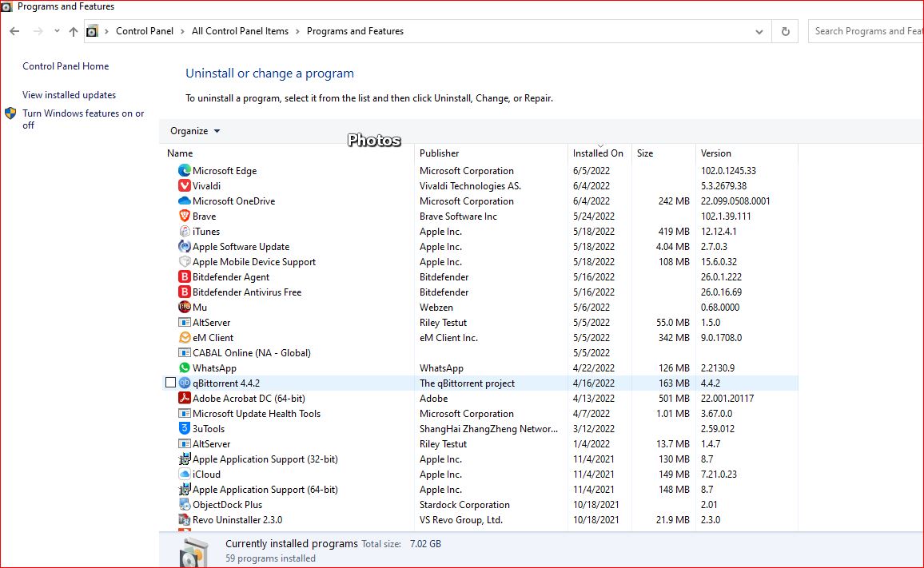Expand the address bar history dropdown

tap(759, 32)
